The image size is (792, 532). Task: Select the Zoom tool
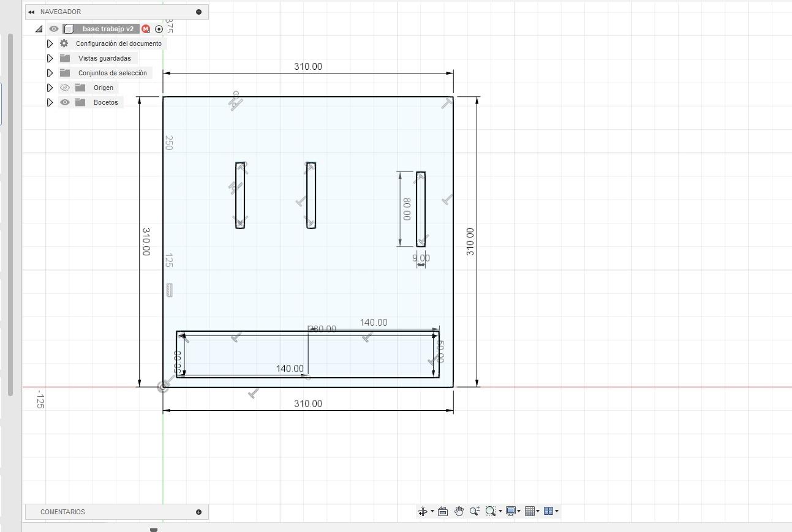click(x=475, y=511)
